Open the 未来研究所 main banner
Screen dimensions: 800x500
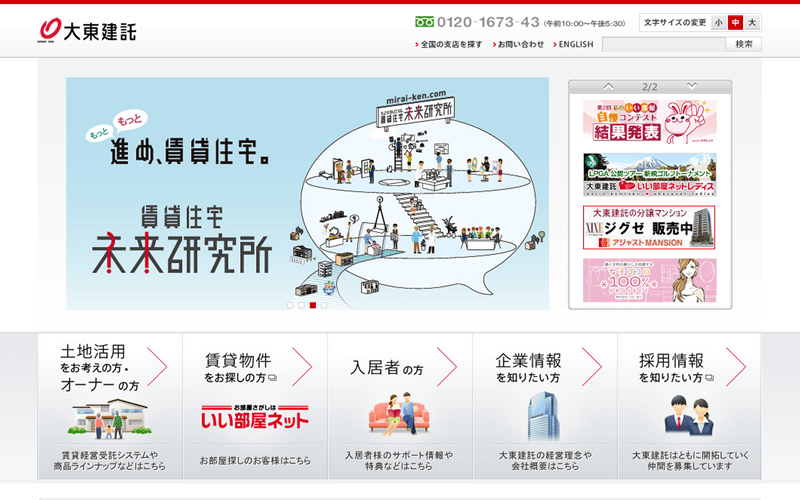pos(308,193)
